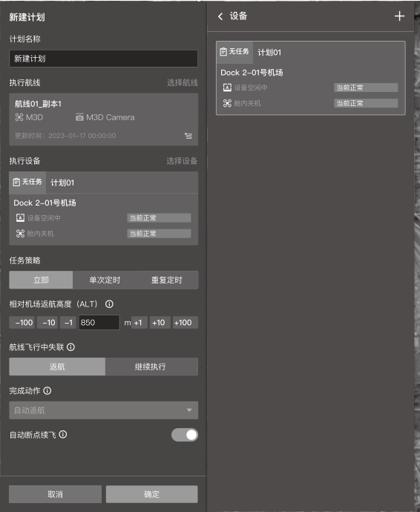Click the clipboard 无任务 icon in left device card
The width and height of the screenshot is (420, 512).
16,182
